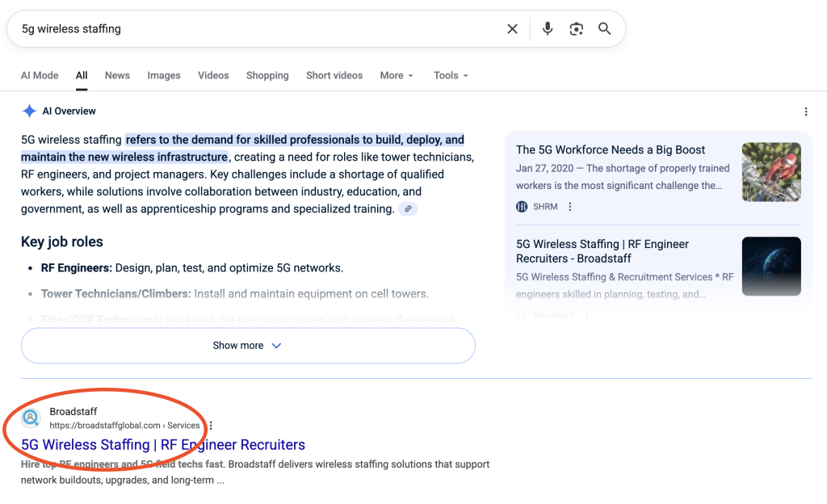
Task: Click the microphone voice search icon
Action: 548,29
